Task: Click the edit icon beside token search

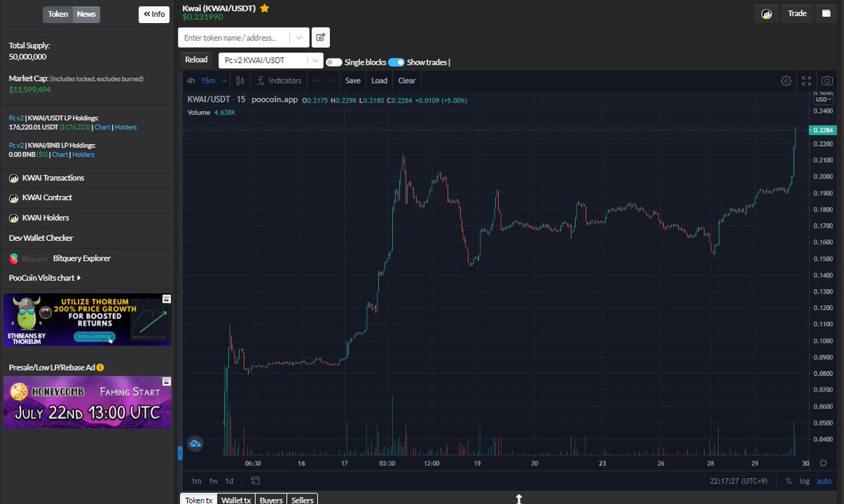Action: click(x=320, y=37)
